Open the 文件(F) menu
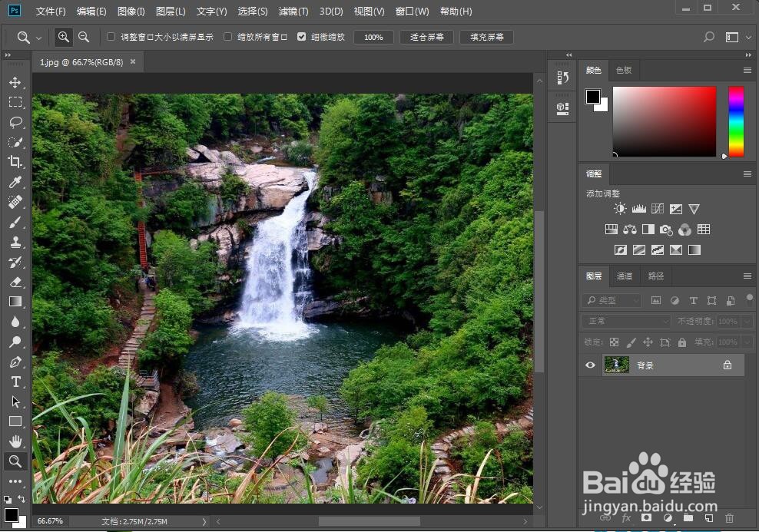 pos(51,11)
